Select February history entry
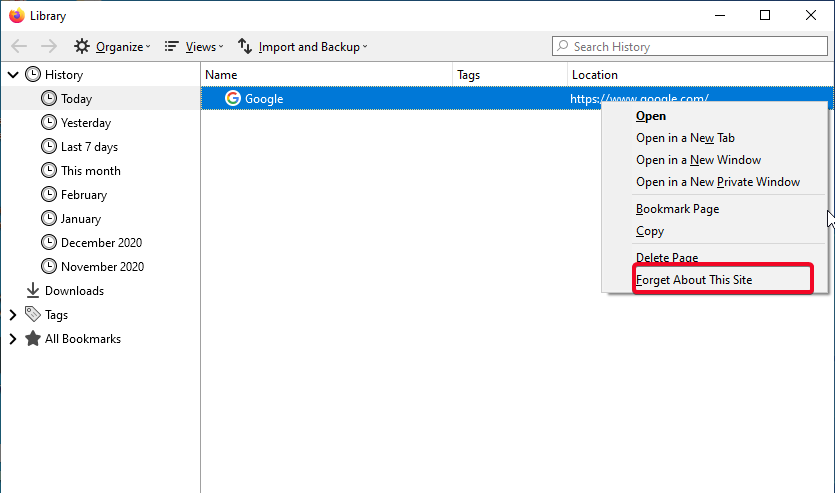835x493 pixels. [84, 195]
